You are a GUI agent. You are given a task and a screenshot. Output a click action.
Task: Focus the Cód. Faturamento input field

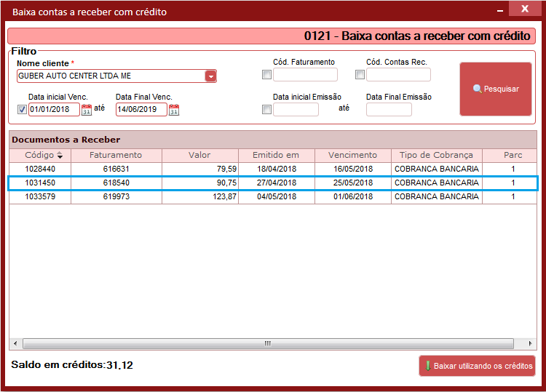pyautogui.click(x=305, y=75)
